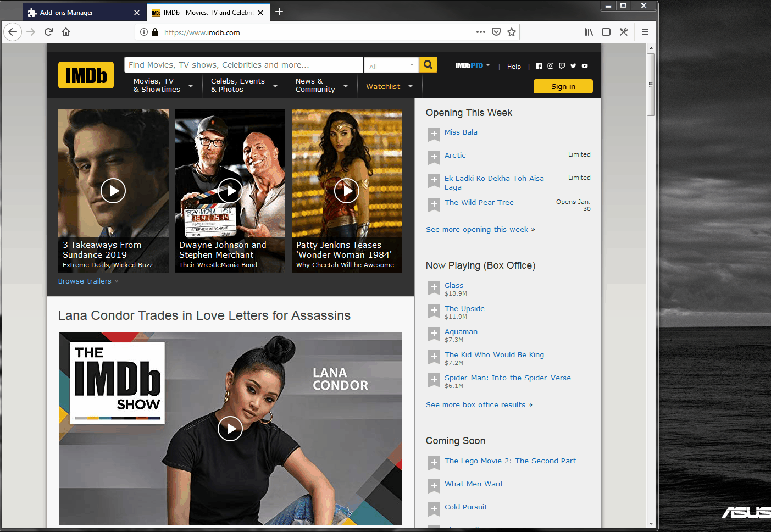The image size is (771, 532).
Task: Follow the Browse trailers link
Action: pos(88,281)
